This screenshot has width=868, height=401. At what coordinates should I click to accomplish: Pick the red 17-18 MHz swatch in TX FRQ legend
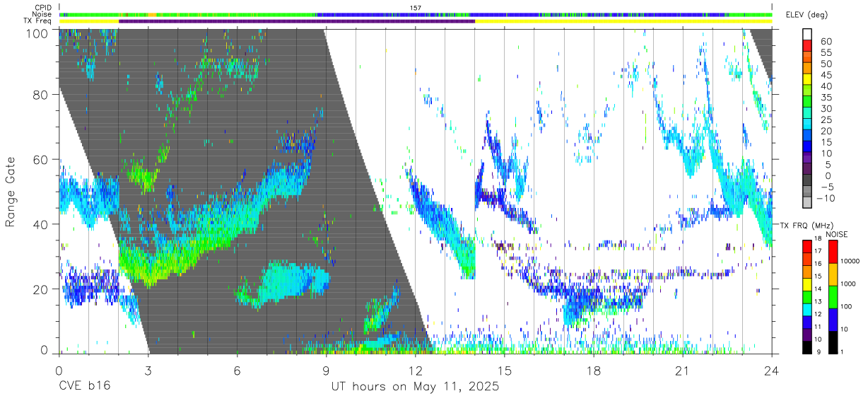pyautogui.click(x=807, y=247)
